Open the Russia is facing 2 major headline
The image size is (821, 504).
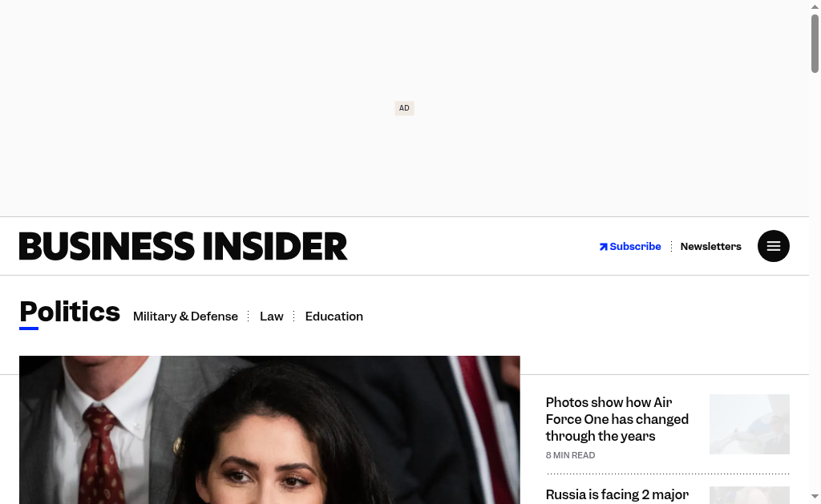pos(617,494)
